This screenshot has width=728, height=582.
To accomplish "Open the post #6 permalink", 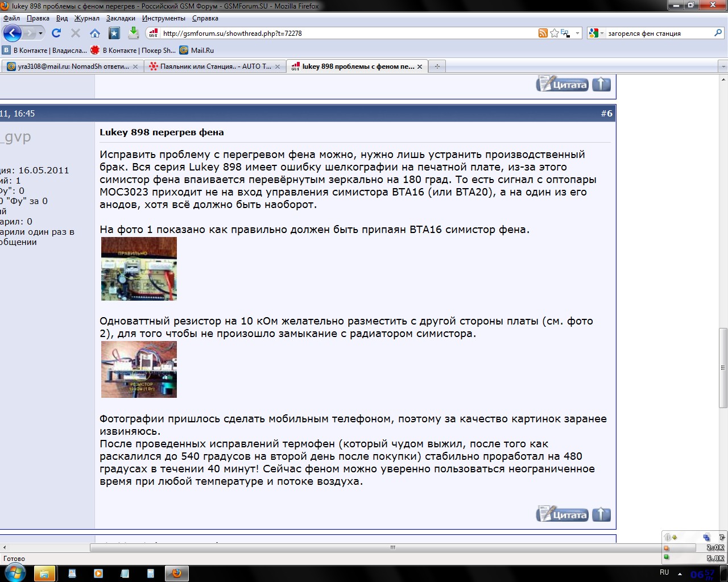I will [607, 114].
